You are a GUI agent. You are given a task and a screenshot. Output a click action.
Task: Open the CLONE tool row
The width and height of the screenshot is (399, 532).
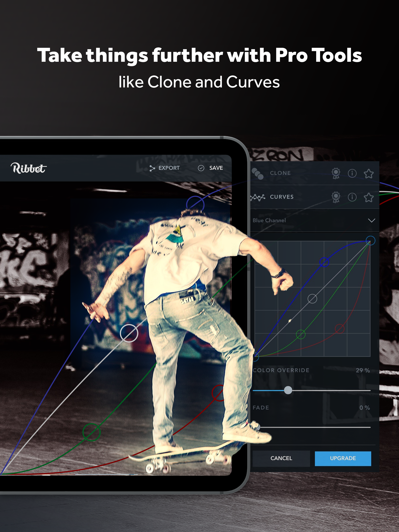click(x=314, y=173)
